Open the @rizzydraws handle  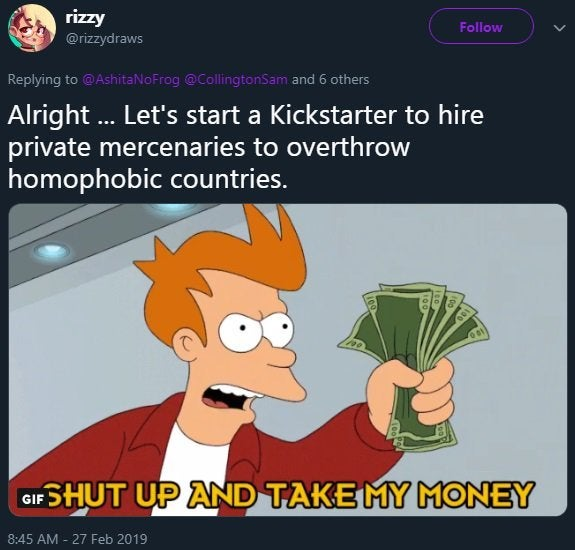coord(104,38)
